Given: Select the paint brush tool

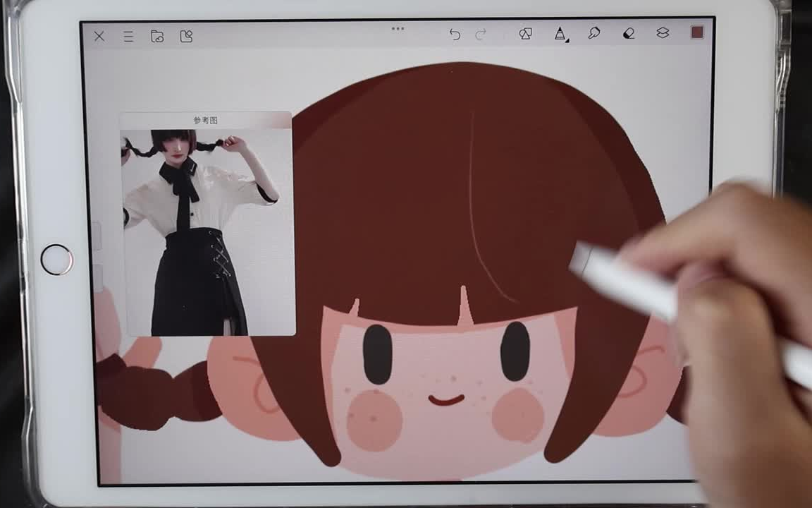Looking at the screenshot, I should [x=560, y=32].
